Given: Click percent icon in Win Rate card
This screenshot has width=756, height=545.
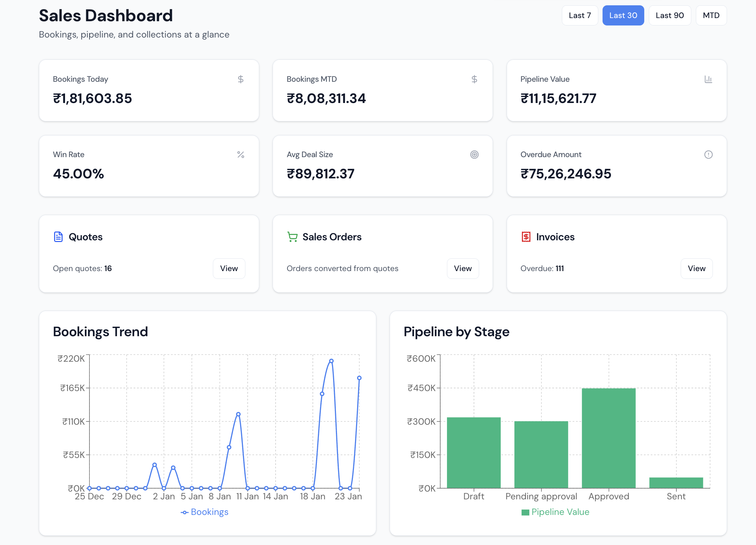Looking at the screenshot, I should pyautogui.click(x=240, y=155).
